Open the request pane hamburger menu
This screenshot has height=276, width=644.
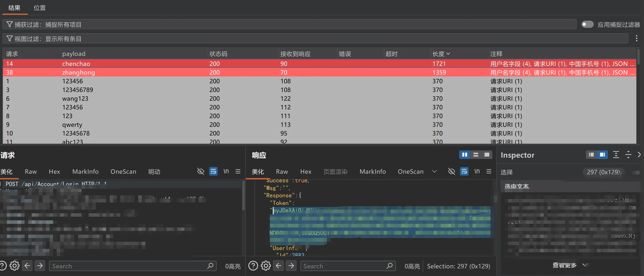tap(238, 171)
